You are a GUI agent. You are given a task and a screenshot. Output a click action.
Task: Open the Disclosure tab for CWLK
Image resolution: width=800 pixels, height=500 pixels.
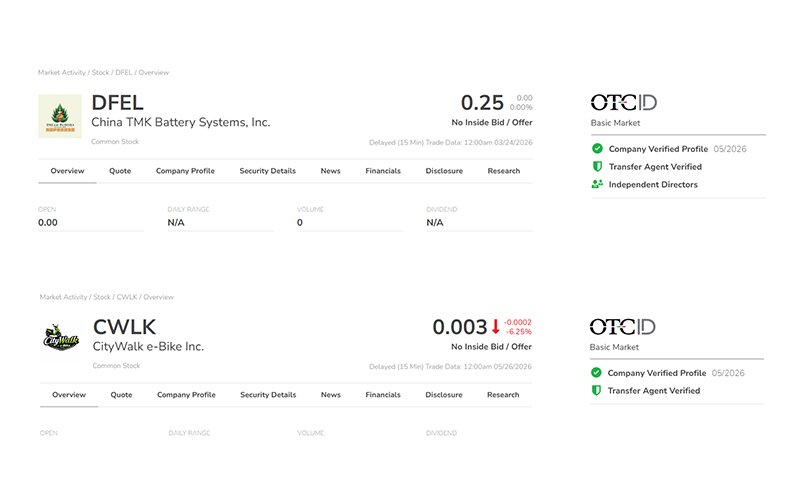(444, 395)
